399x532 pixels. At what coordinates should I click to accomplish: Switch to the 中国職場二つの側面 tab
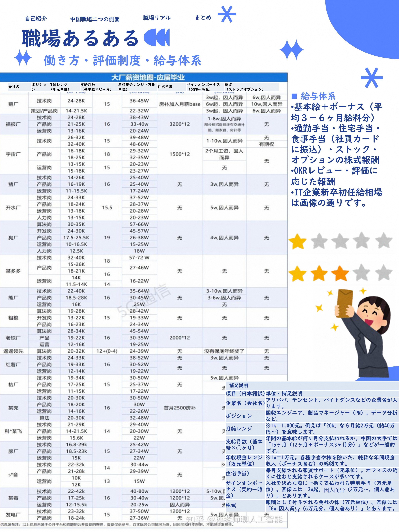tap(95, 19)
